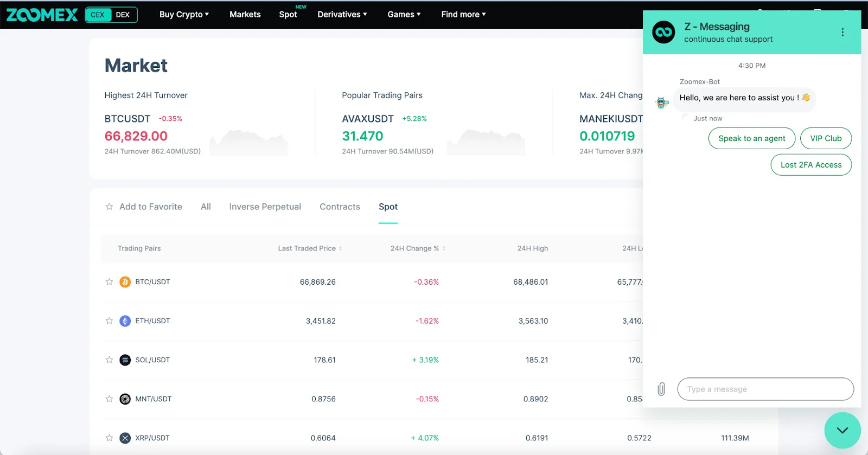Click the XRP coin icon in XRP/USDT row
The width and height of the screenshot is (868, 455).
[x=125, y=438]
